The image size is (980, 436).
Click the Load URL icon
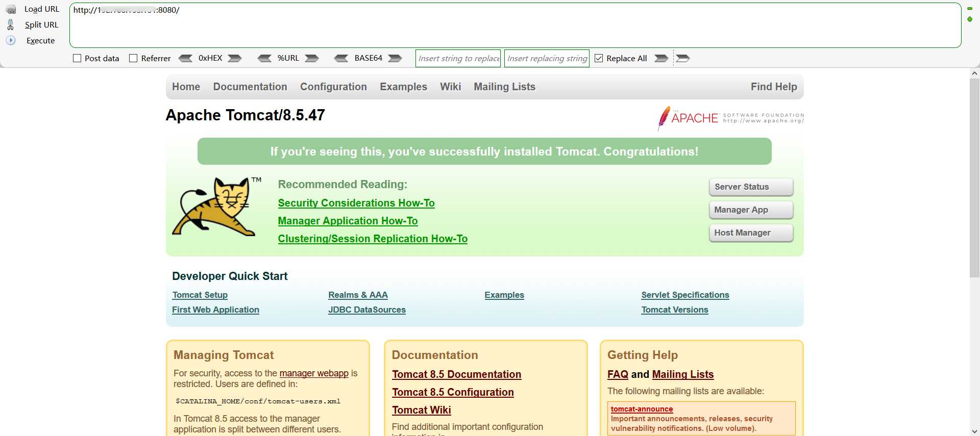pos(11,10)
